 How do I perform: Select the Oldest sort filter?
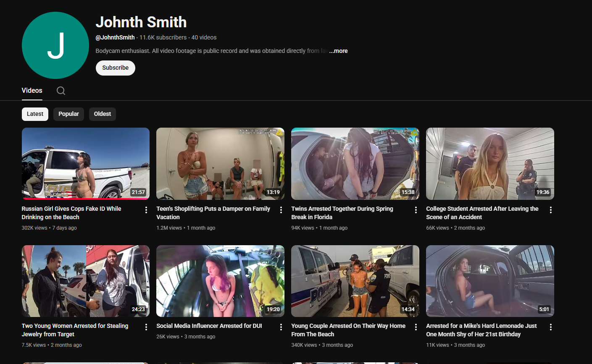click(103, 114)
